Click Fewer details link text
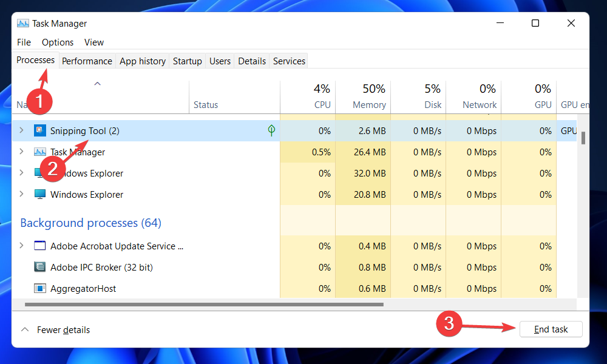 (64, 330)
